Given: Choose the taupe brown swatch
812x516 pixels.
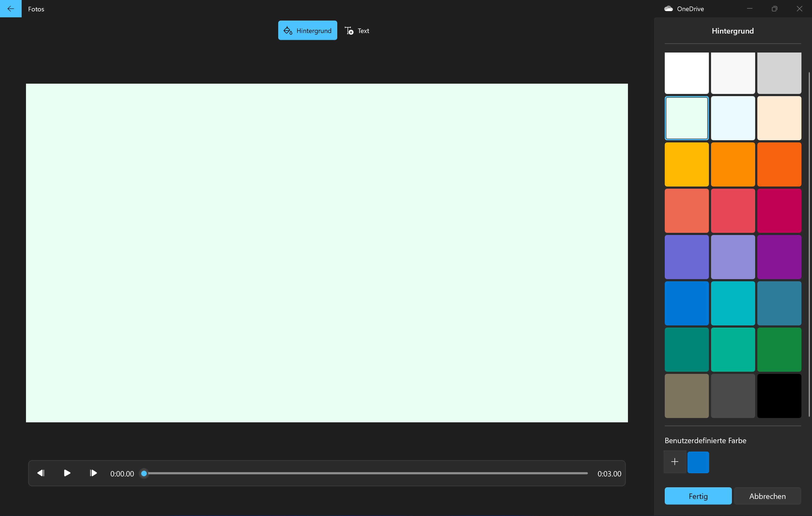Looking at the screenshot, I should (687, 396).
